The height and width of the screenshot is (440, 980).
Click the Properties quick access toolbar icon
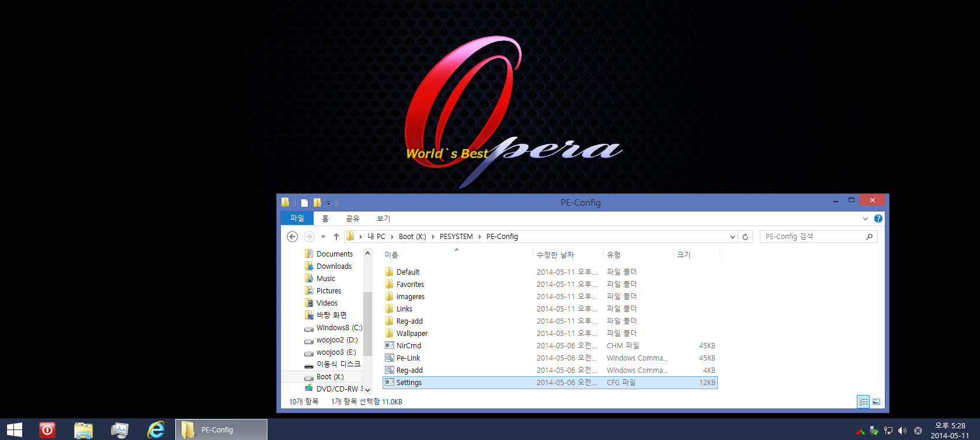tap(304, 203)
